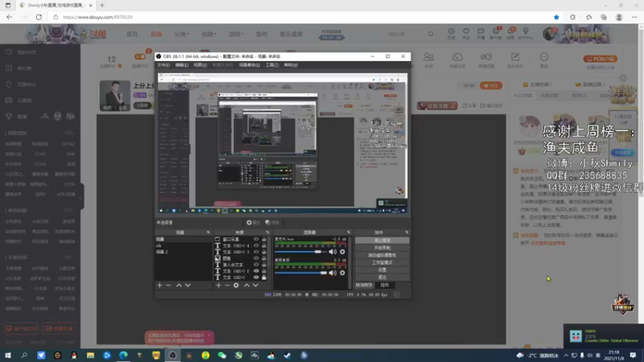Toggle lock on the last 文本 (GDI+) source
Viewport: 644px width, 362px height.
coord(264,278)
